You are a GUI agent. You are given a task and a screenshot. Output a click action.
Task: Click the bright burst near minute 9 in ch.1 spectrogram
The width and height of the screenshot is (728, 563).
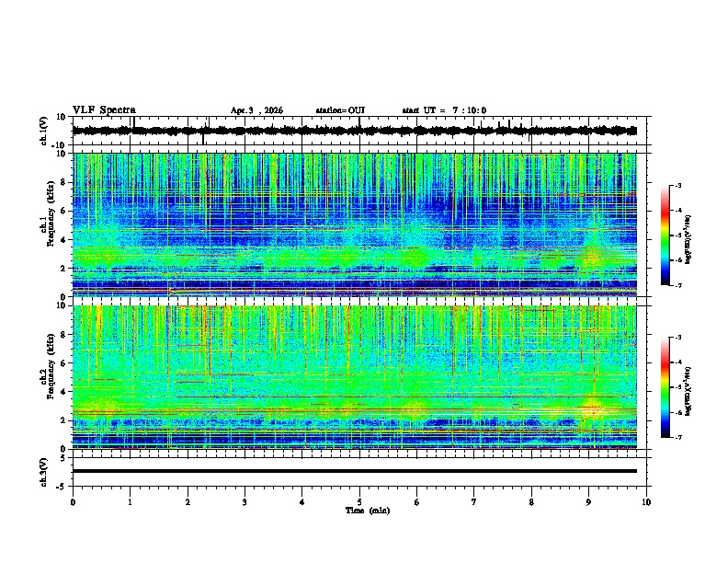point(593,257)
